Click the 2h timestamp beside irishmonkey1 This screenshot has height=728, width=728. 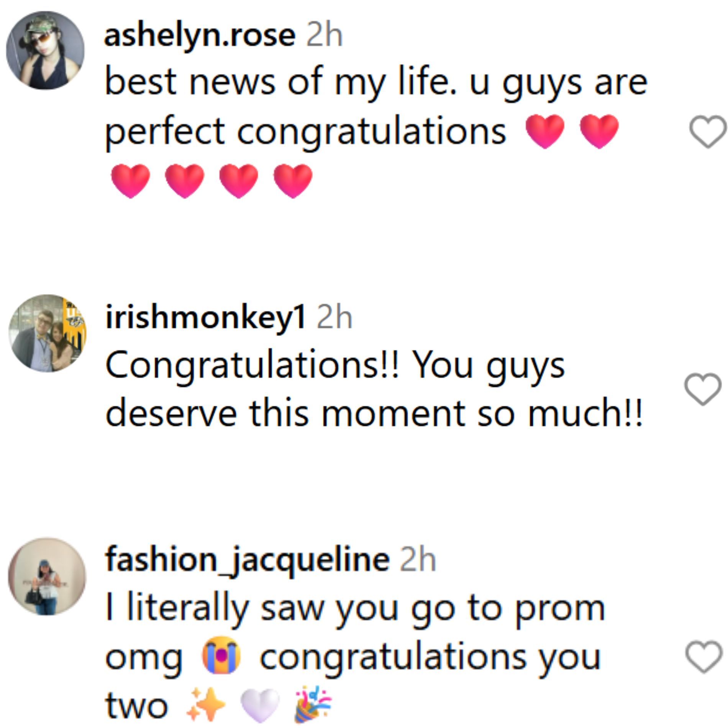(x=334, y=318)
